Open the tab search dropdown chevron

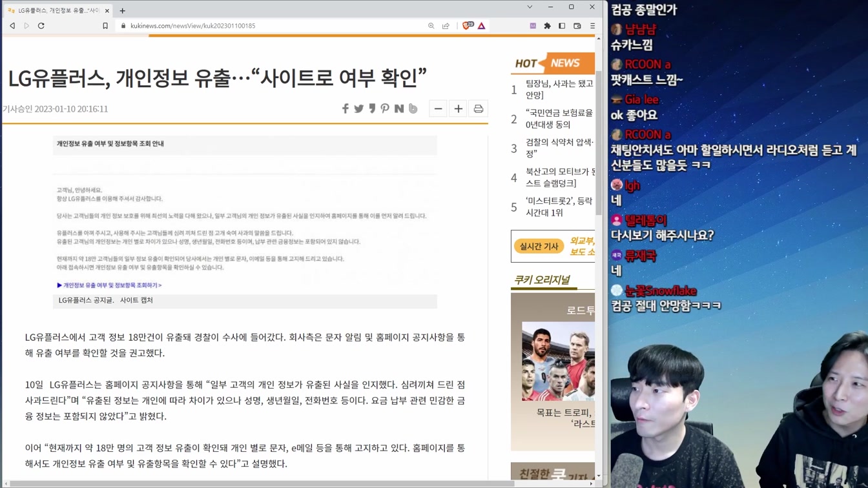pyautogui.click(x=530, y=7)
